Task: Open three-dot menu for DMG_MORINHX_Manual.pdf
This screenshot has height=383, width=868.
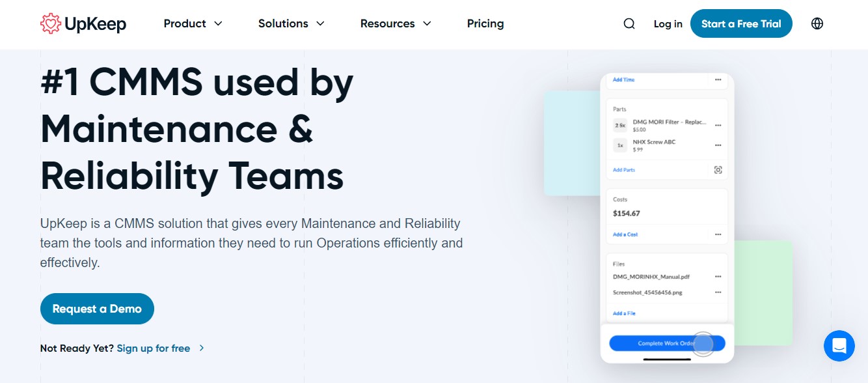Action: coord(718,276)
